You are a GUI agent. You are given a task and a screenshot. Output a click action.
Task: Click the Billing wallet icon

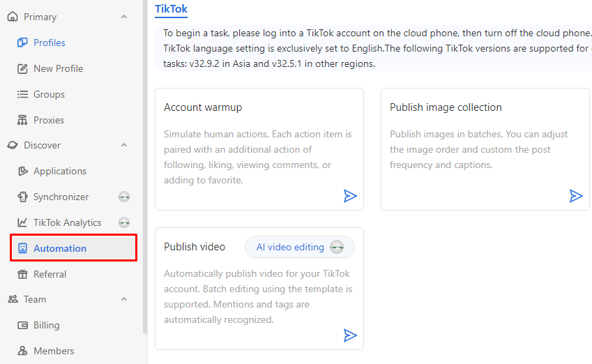tap(22, 325)
